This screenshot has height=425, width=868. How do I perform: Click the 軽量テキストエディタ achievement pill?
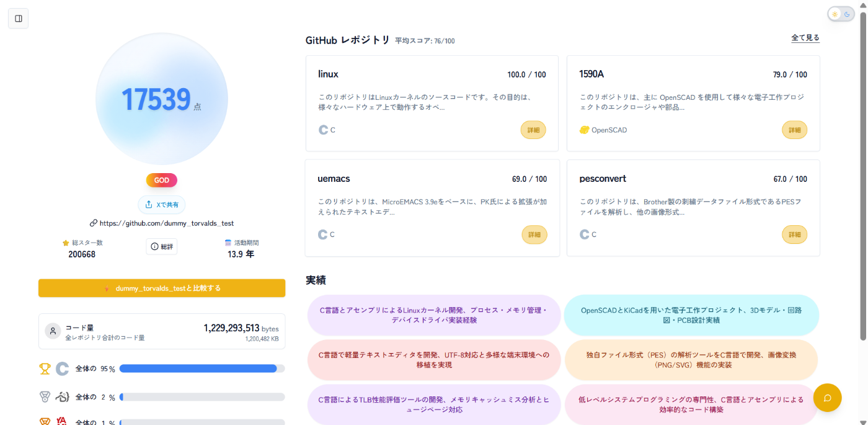[434, 360]
